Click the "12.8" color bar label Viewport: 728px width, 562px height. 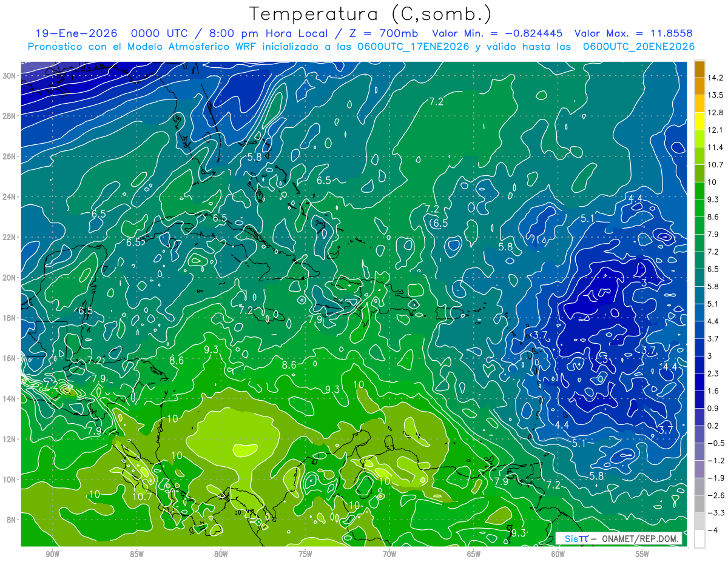[715, 113]
